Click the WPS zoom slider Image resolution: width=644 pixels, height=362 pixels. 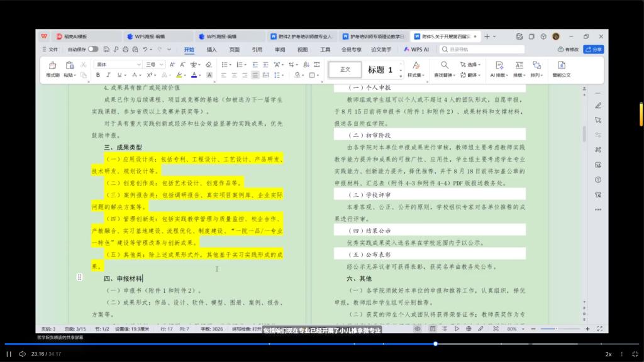(x=560, y=329)
